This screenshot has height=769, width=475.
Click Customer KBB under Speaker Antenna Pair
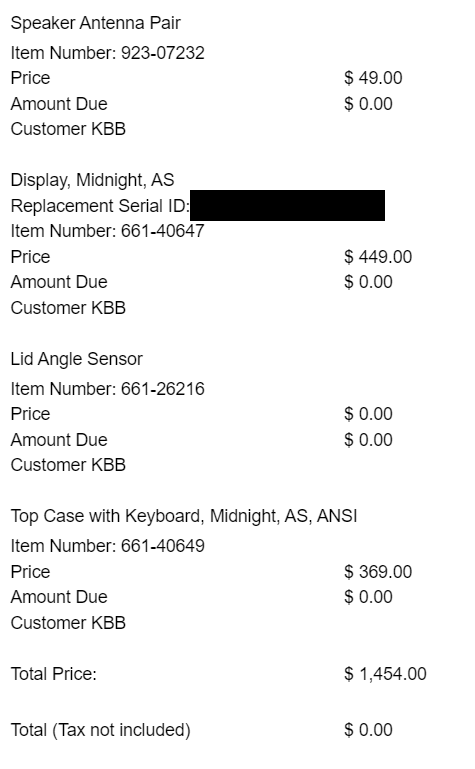tap(68, 129)
